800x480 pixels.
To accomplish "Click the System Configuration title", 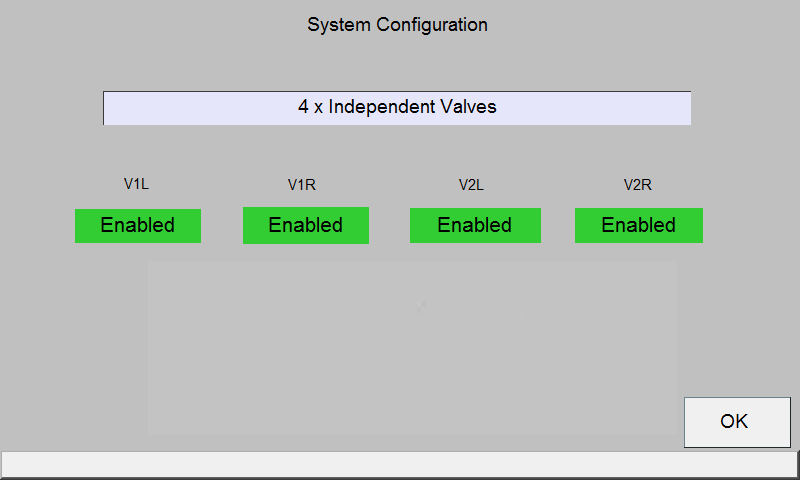I will pyautogui.click(x=397, y=24).
